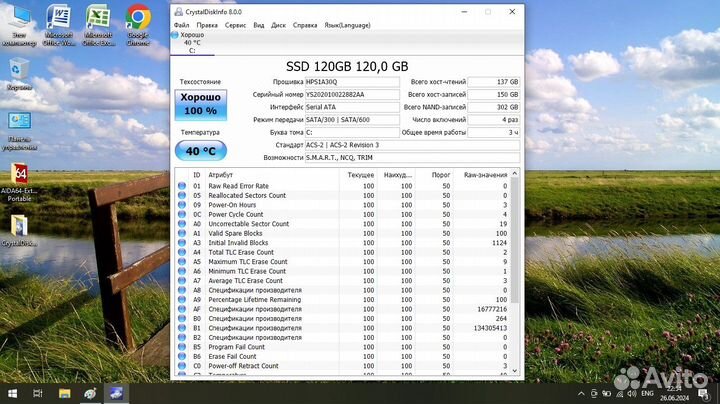Select AIDA64 Extreme Portable desktop icon
Viewport: 720px width, 404px height.
point(19,183)
